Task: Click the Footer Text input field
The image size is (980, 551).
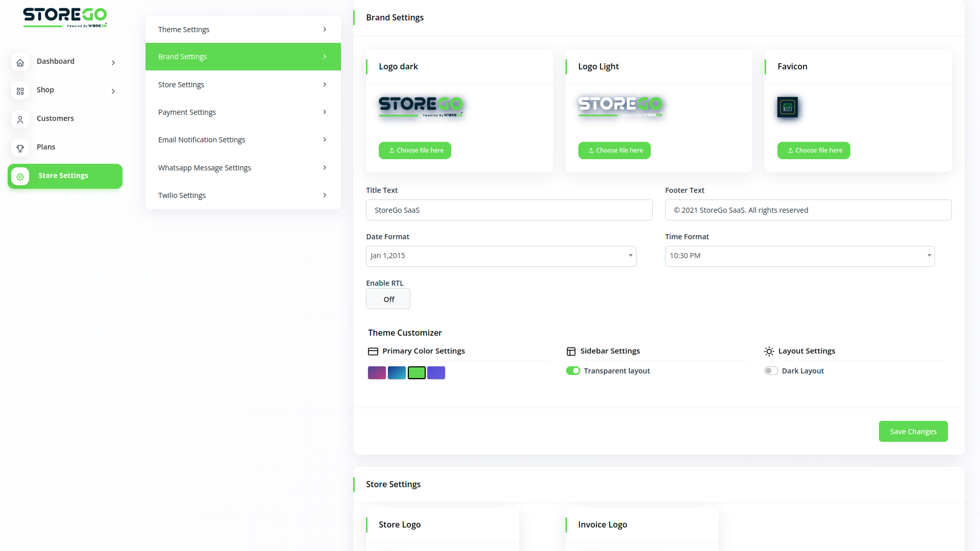Action: tap(808, 210)
